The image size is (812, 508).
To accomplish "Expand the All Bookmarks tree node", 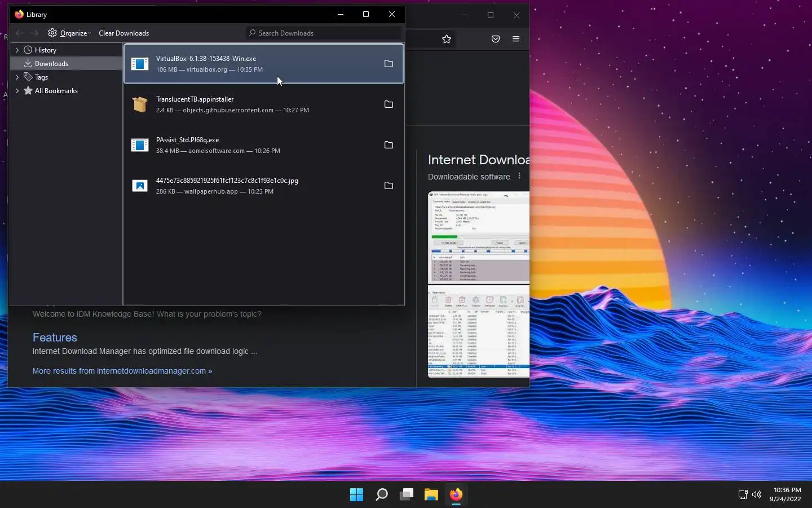I will (x=17, y=90).
